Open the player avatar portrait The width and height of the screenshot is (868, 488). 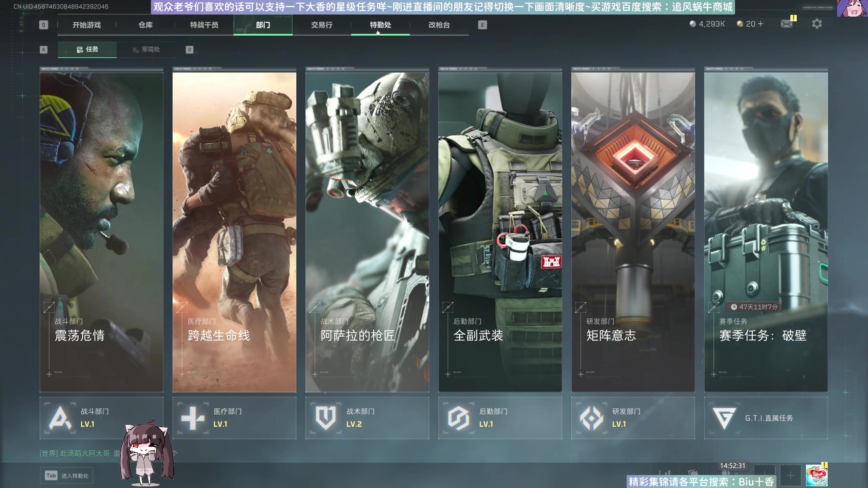tap(816, 475)
